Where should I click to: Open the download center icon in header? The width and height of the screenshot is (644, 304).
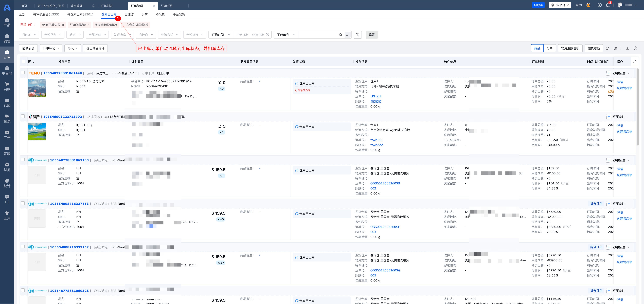pos(599,5)
